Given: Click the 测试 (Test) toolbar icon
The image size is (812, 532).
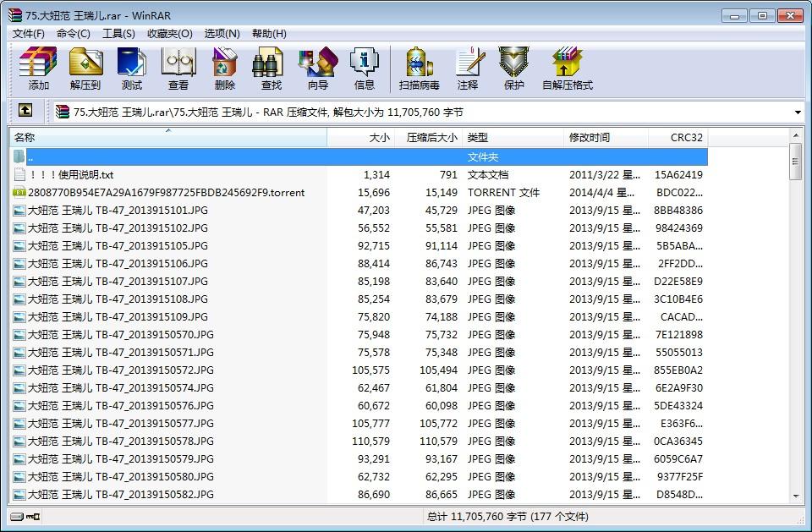Looking at the screenshot, I should (132, 68).
